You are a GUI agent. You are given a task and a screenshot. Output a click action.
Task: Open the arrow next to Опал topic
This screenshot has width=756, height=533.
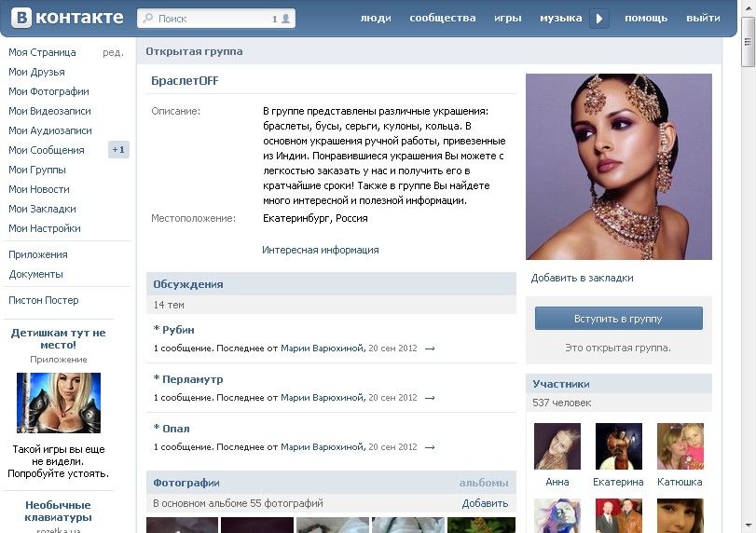point(430,447)
